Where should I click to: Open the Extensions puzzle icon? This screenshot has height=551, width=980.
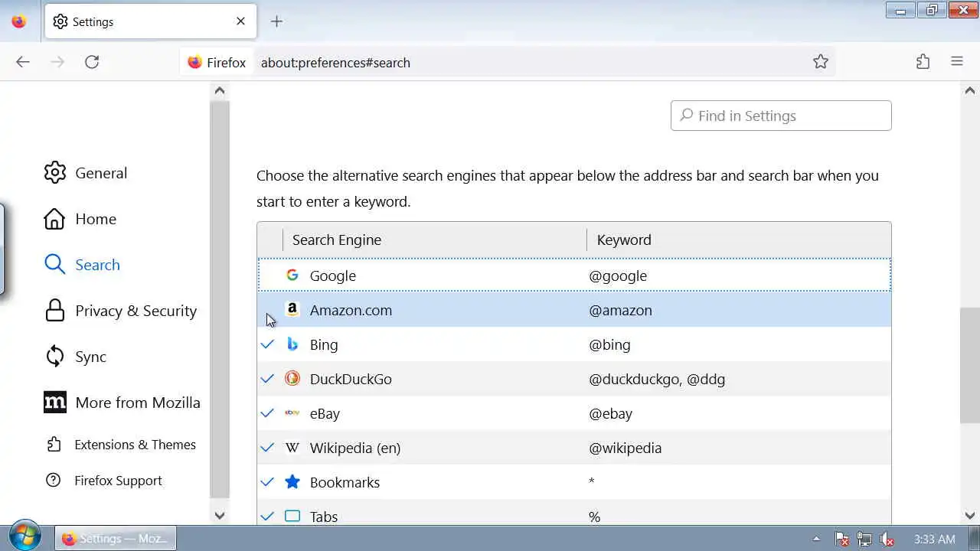click(x=923, y=62)
